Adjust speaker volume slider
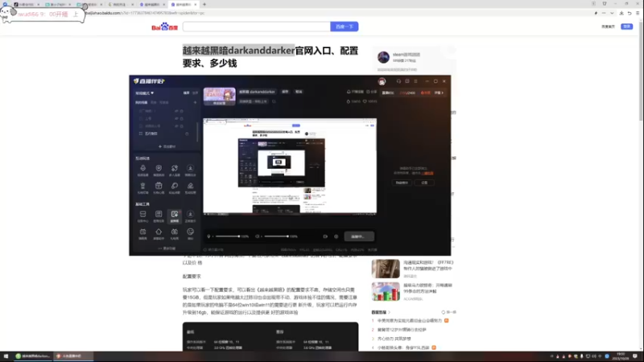644x362 pixels. (276, 237)
